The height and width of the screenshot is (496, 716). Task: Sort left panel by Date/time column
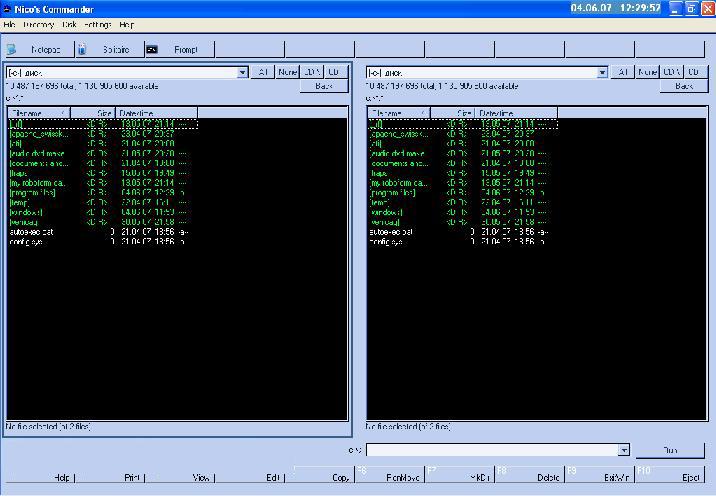[156, 113]
